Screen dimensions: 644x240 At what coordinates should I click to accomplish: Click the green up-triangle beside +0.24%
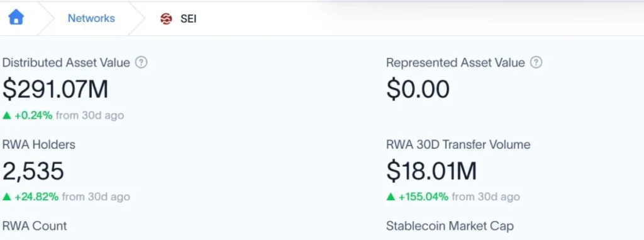coord(6,116)
